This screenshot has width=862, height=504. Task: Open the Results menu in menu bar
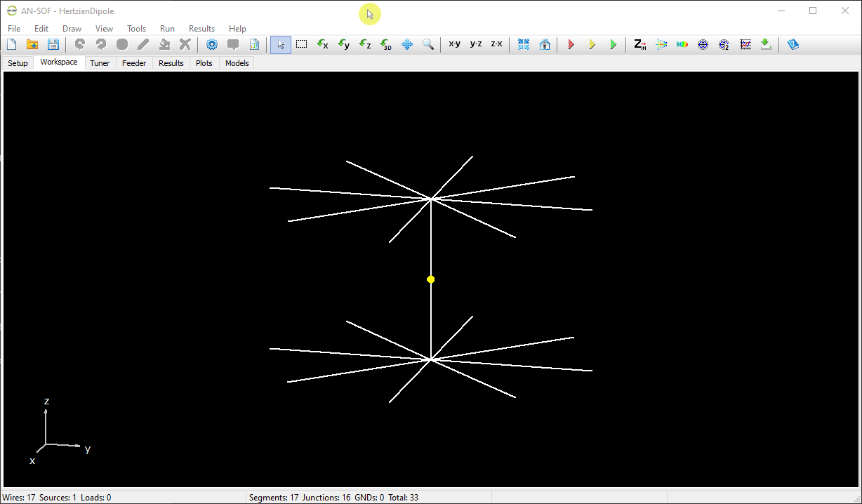201,29
